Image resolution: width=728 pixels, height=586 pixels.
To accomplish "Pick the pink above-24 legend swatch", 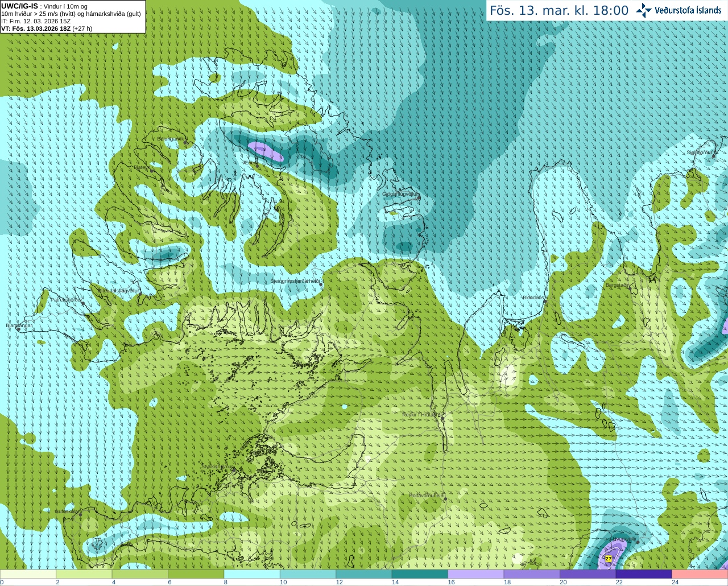I will click(x=700, y=574).
